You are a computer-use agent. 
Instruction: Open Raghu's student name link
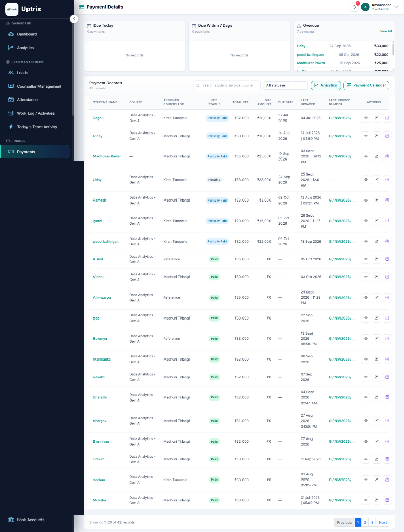[98, 118]
